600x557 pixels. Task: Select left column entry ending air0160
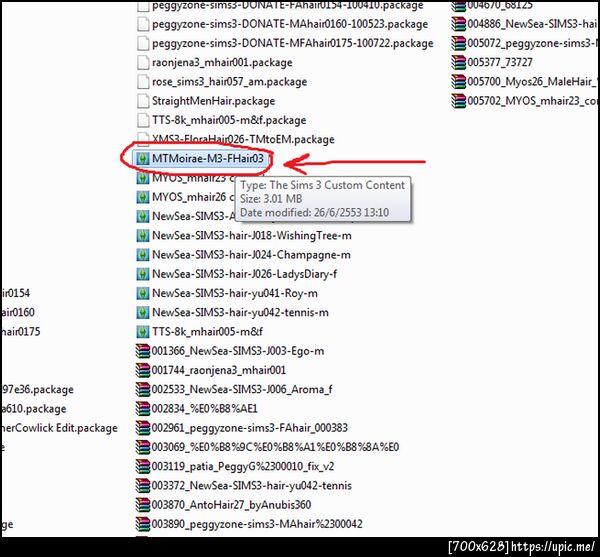[18, 313]
